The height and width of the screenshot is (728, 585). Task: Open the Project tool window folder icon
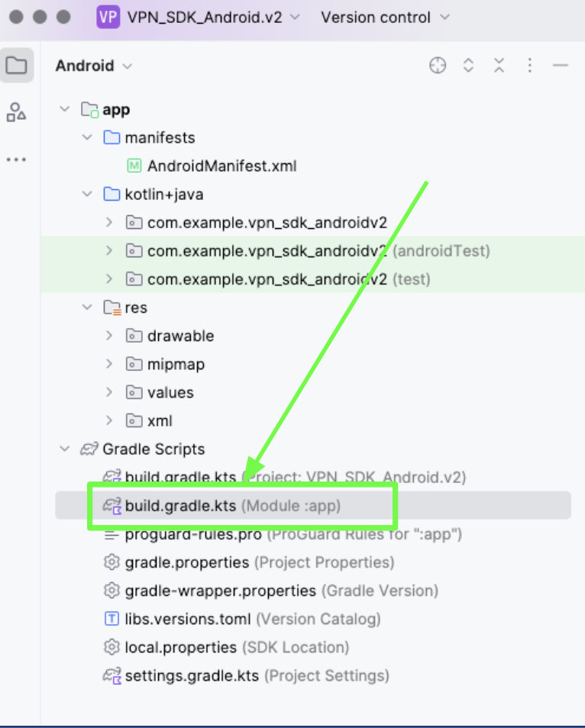click(x=16, y=66)
